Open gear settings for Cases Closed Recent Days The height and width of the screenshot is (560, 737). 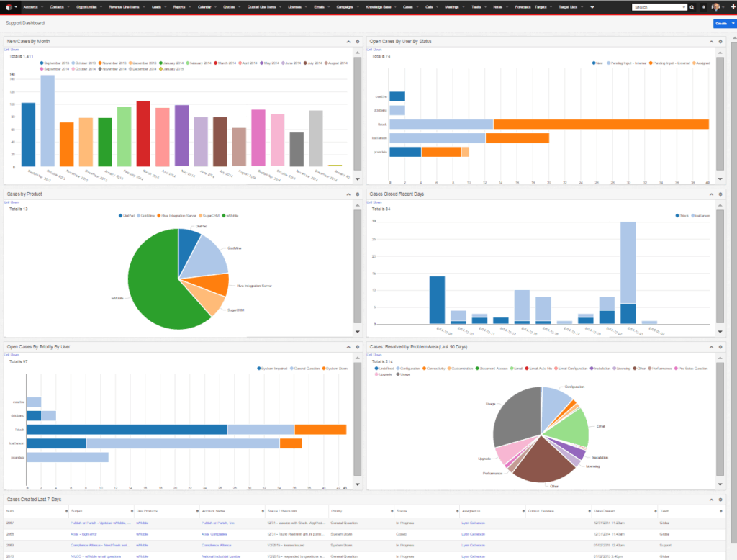(x=720, y=194)
